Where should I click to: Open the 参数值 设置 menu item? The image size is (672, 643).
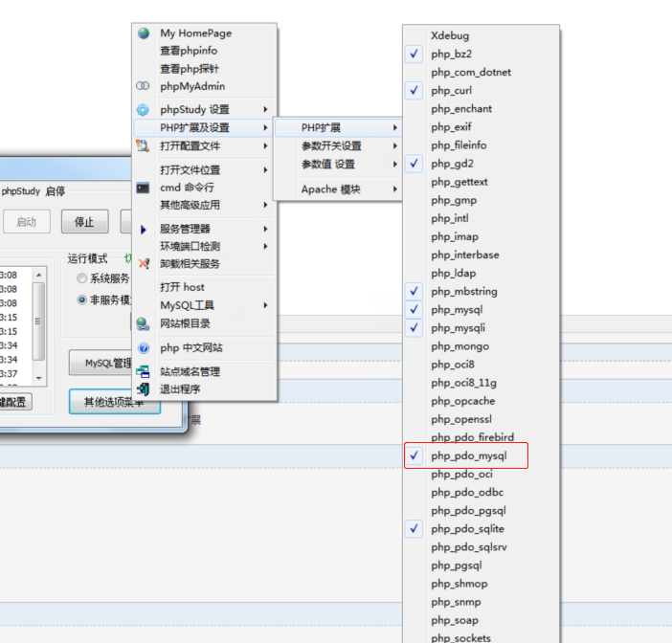click(x=338, y=165)
